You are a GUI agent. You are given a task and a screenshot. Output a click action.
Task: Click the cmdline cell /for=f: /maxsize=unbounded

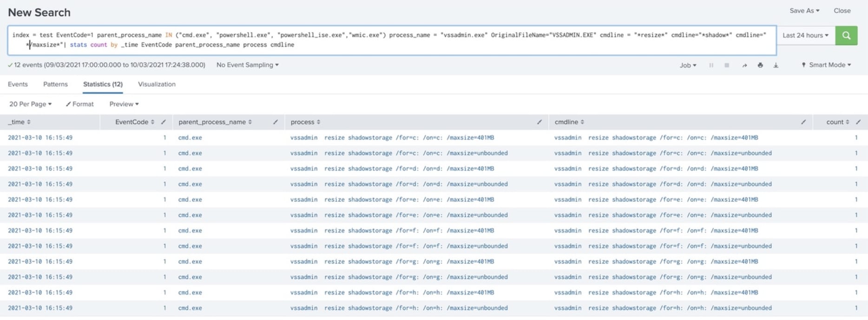click(x=663, y=246)
